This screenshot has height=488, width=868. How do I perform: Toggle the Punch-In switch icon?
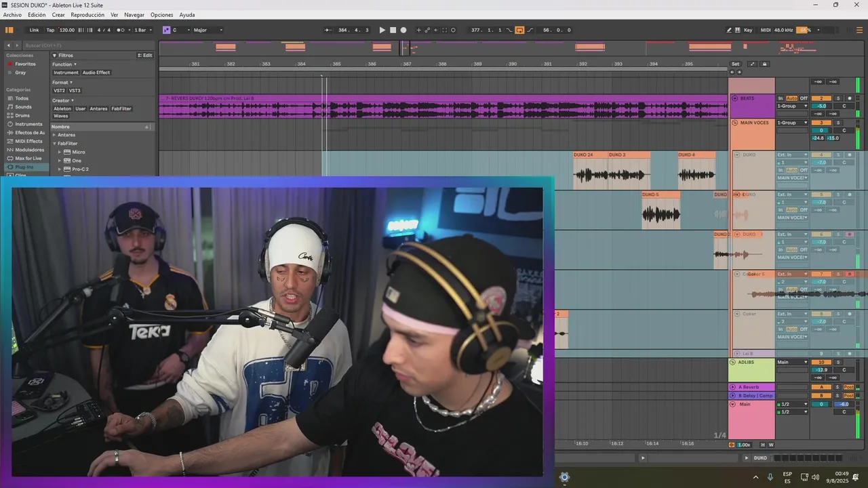point(510,30)
